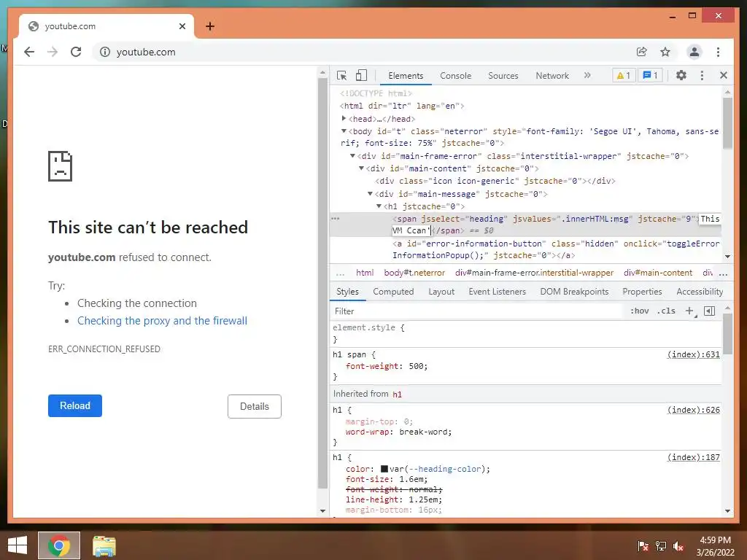Open the selected node actions ellipsis
The height and width of the screenshot is (560, 747).
(336, 219)
